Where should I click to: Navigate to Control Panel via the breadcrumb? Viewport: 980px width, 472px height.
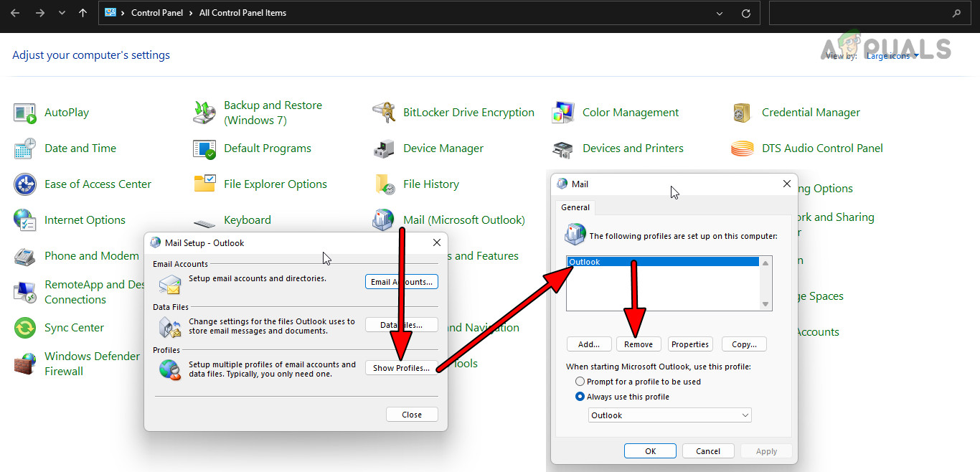point(157,12)
